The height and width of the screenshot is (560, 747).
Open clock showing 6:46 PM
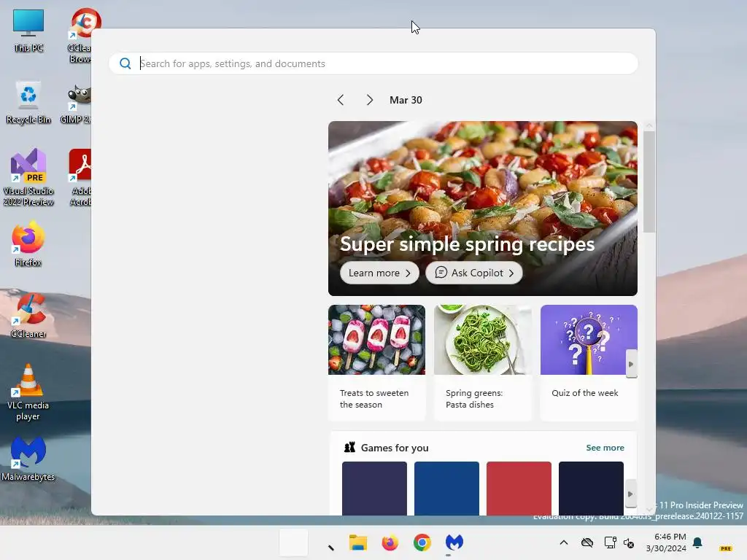coord(666,542)
